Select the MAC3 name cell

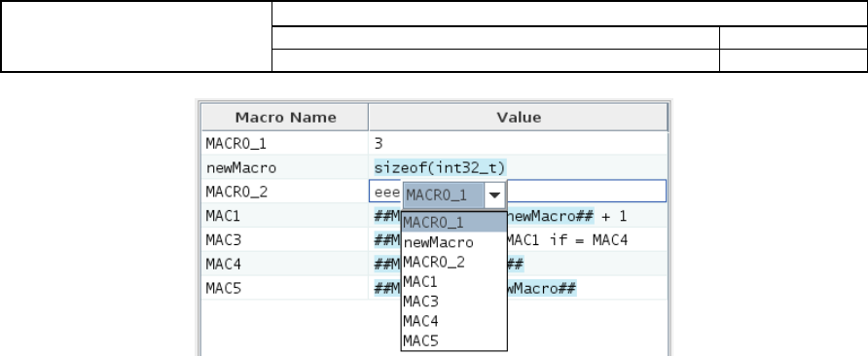[285, 239]
